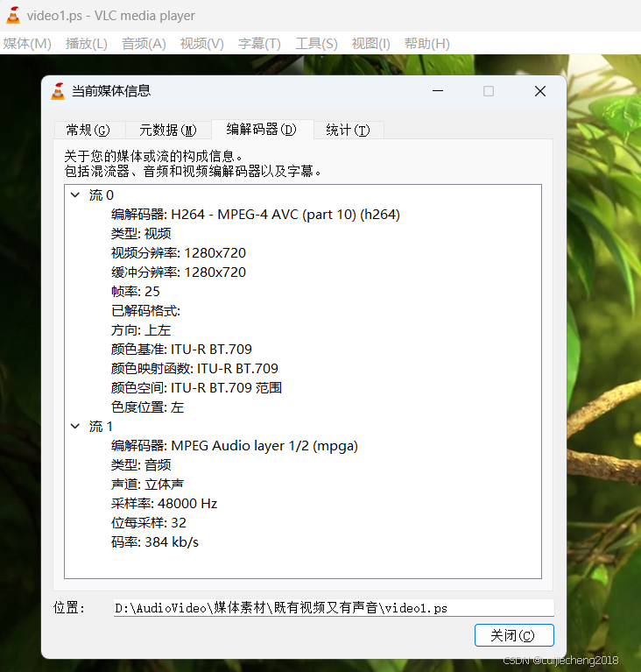Open the 播放(L) menu
Screen dimensions: 641x672
point(86,44)
